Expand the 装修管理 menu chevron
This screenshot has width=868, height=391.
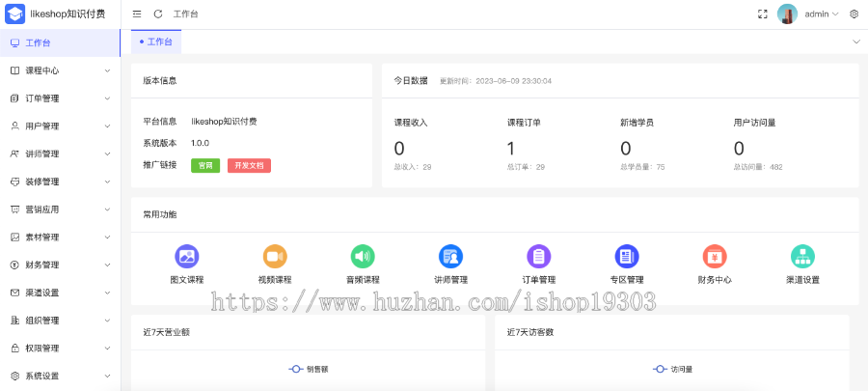click(x=107, y=182)
